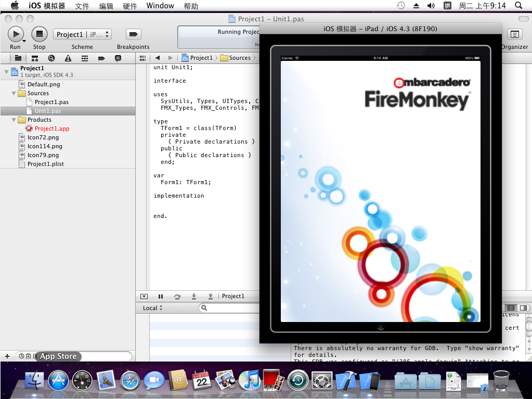Screen dimensions: 532x399
Task: Toggle the Breakpoints button
Action: tap(133, 34)
